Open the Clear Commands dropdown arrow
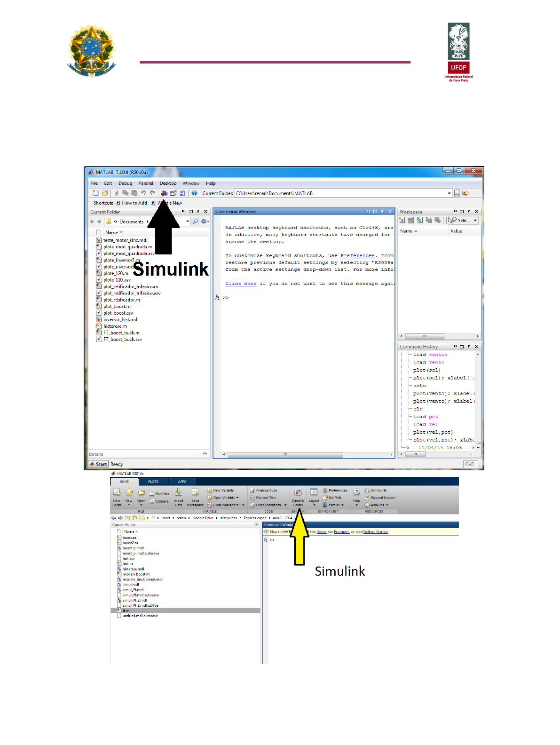The image size is (560, 745). (x=285, y=505)
